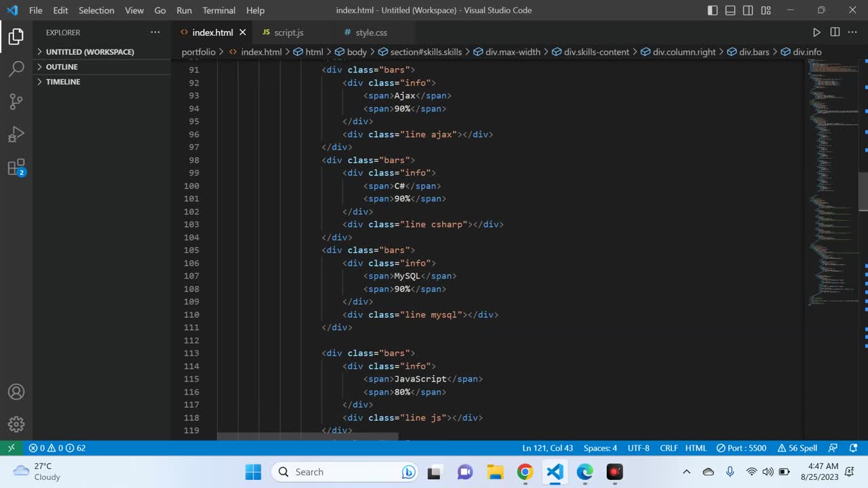Image resolution: width=868 pixels, height=488 pixels.
Task: Open the Selection menu
Action: point(96,10)
